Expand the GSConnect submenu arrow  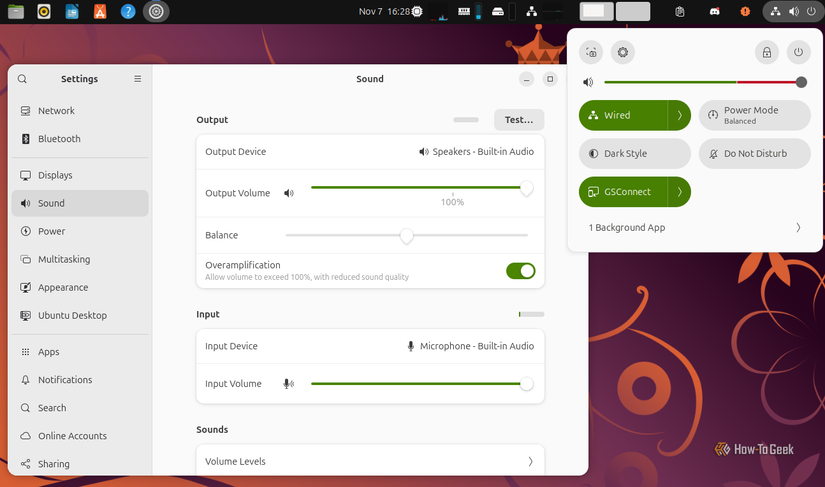tap(679, 192)
